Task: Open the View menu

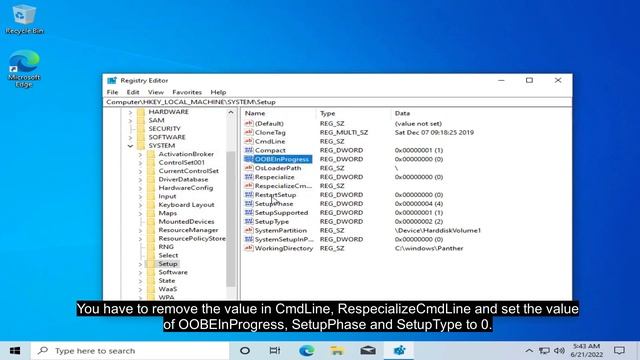Action: (156, 92)
